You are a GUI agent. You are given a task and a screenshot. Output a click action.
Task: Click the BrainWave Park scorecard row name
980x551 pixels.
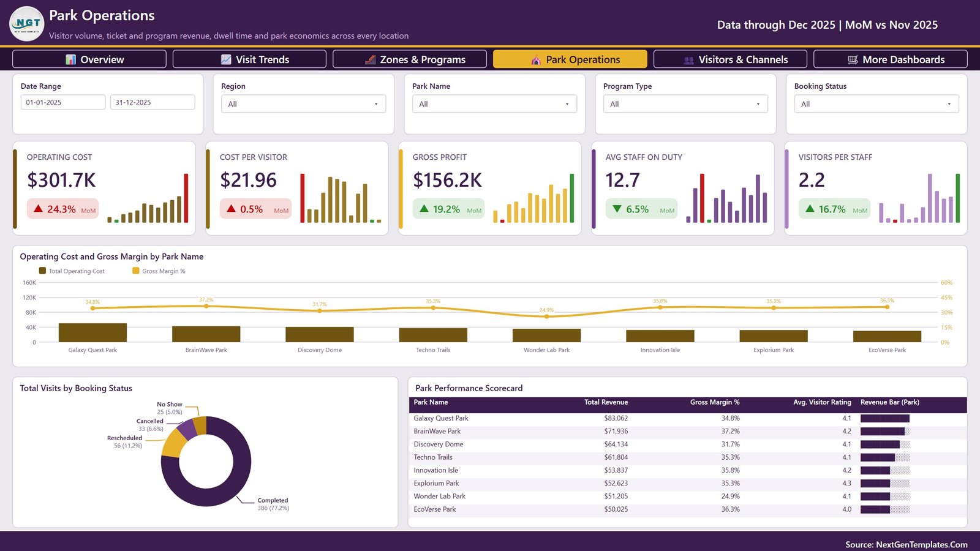coord(437,431)
